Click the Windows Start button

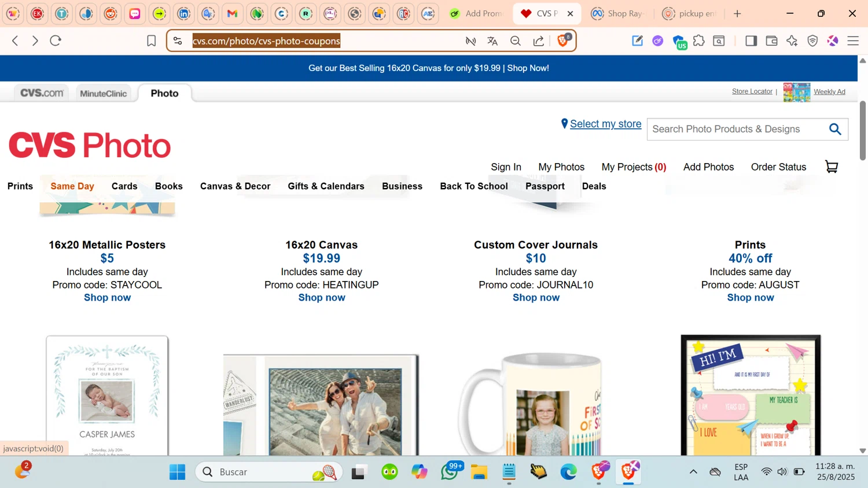178,472
